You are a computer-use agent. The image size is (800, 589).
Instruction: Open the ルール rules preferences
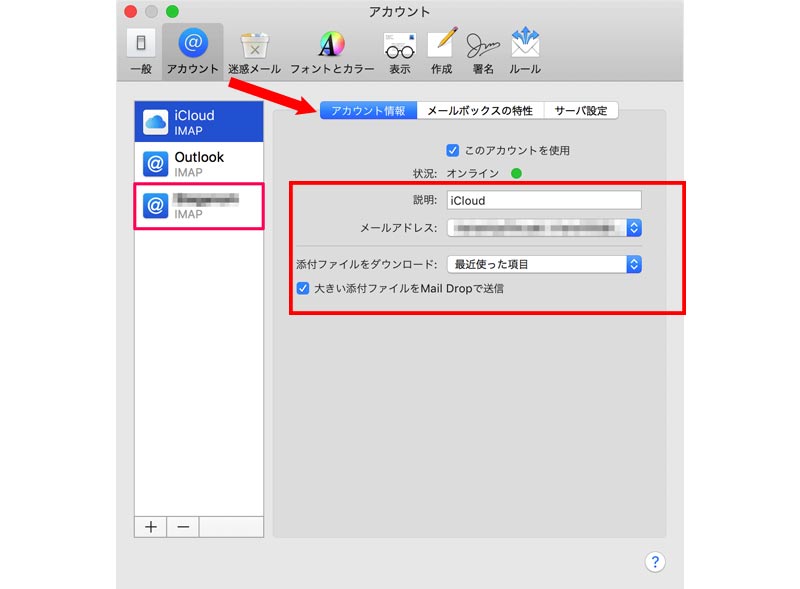525,52
